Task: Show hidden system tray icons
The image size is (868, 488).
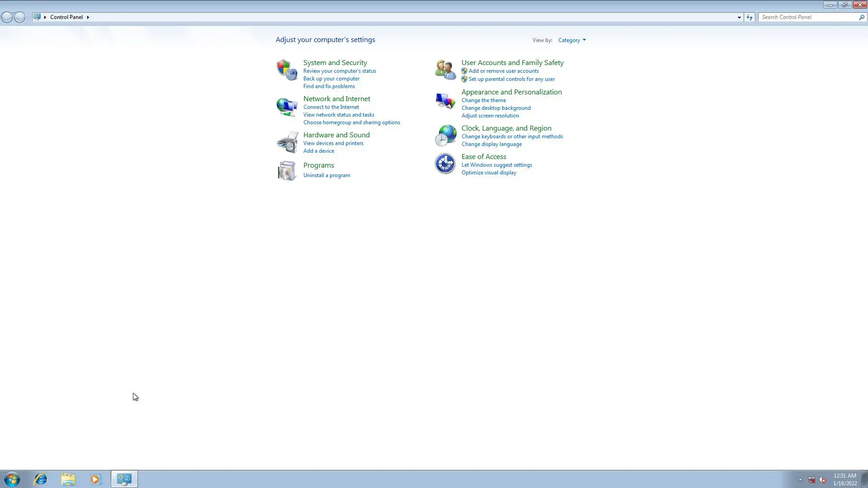Action: click(800, 479)
